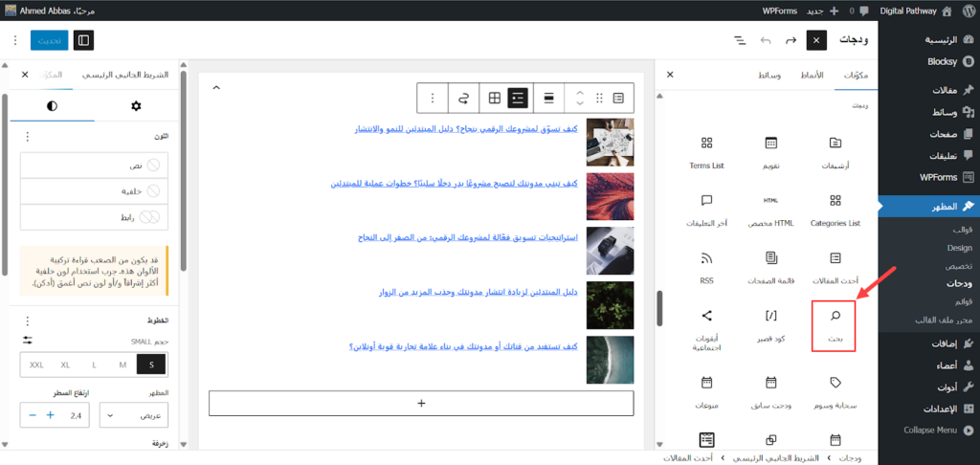Select the Calendar (تقويم) block icon
Viewport: 980px width, 465px height.
770,150
